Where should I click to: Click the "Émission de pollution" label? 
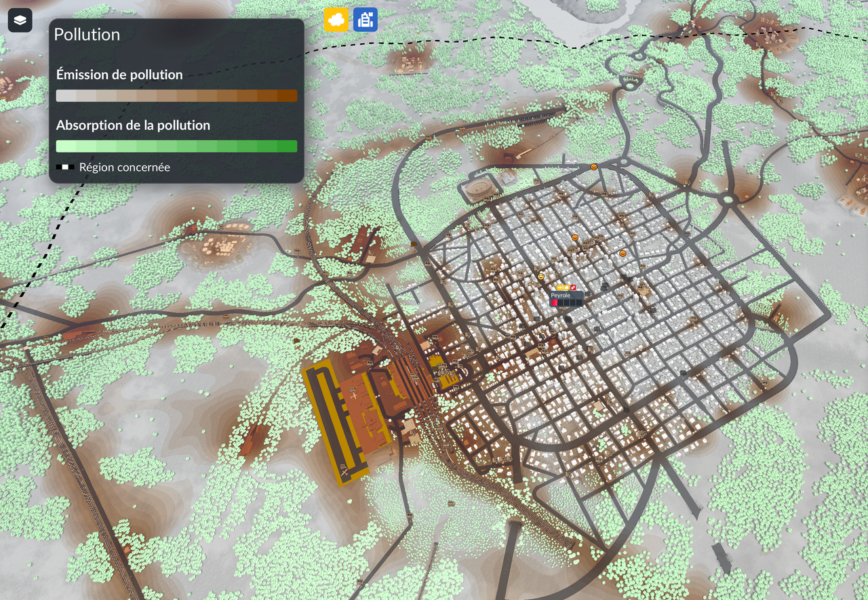tap(119, 75)
